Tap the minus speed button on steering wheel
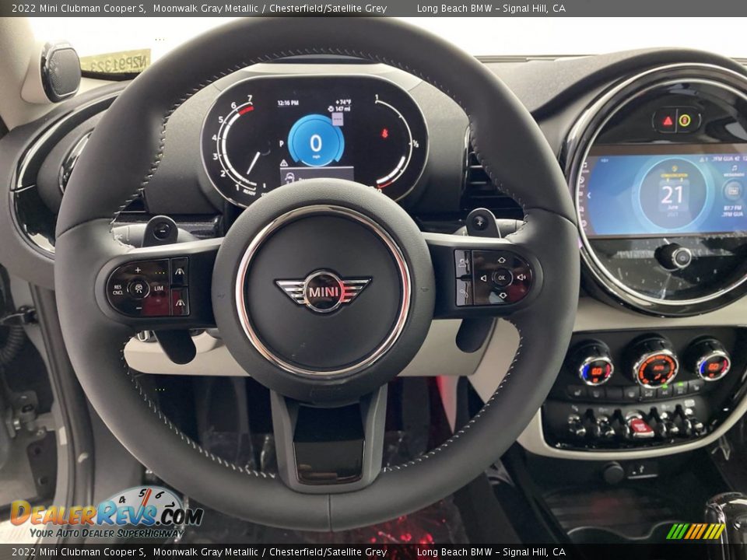The width and height of the screenshot is (747, 560). pos(139,308)
